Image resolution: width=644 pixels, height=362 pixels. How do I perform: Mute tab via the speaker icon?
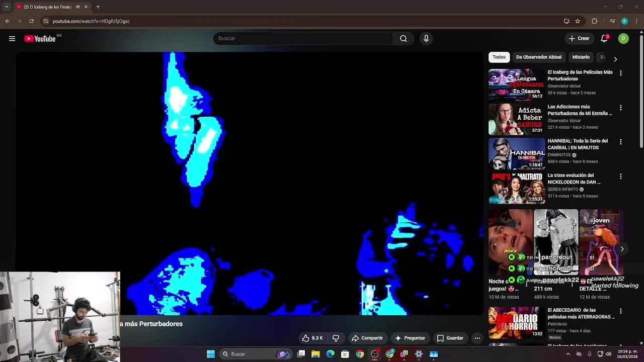77,7
